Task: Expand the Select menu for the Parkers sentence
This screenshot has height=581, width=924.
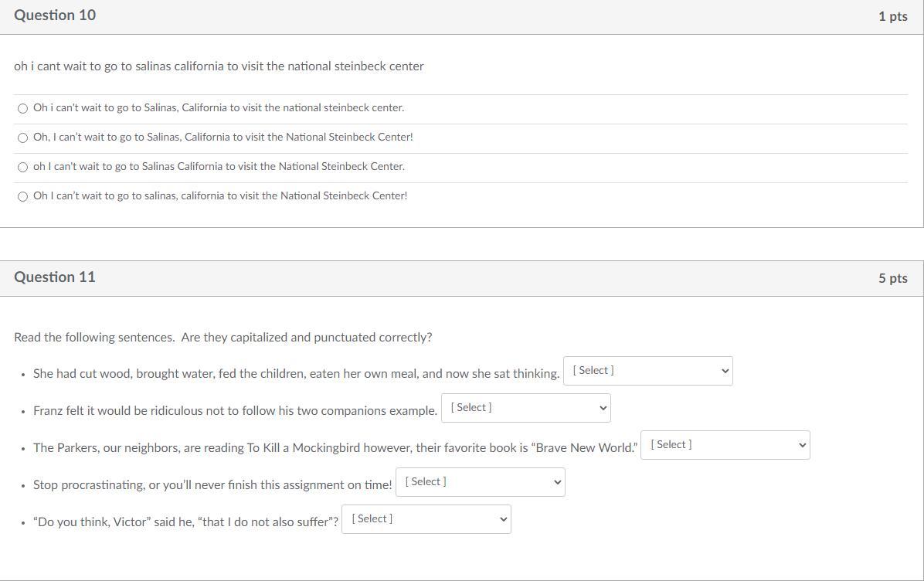Action: point(725,445)
